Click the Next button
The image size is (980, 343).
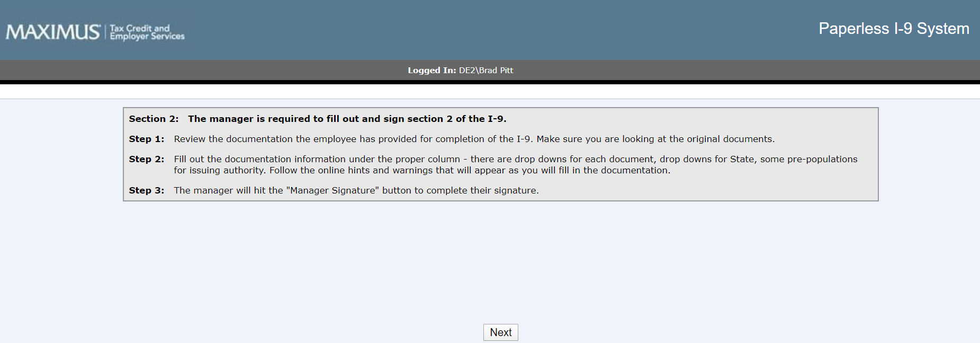500,332
